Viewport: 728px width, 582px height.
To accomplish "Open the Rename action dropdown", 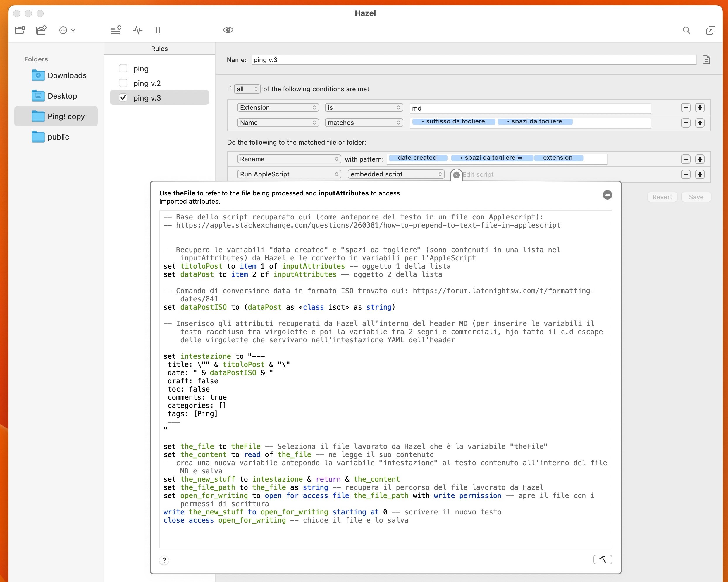I will click(289, 159).
